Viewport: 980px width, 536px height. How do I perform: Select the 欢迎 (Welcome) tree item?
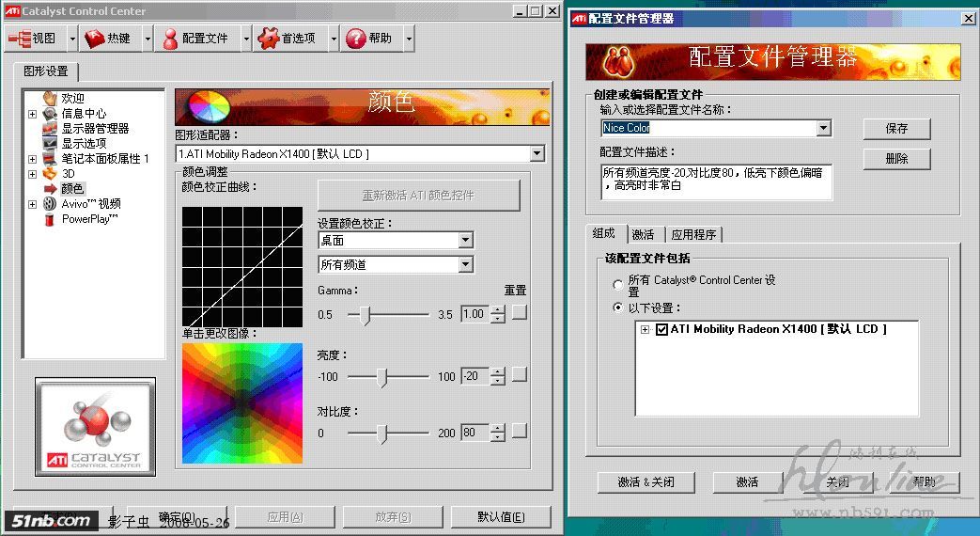[72, 98]
